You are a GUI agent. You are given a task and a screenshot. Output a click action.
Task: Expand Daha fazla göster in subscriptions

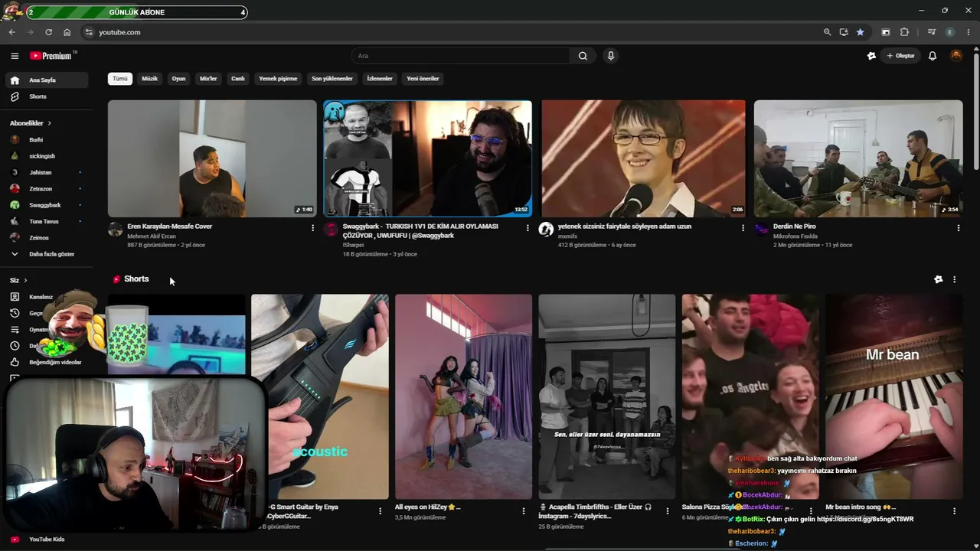(47, 254)
